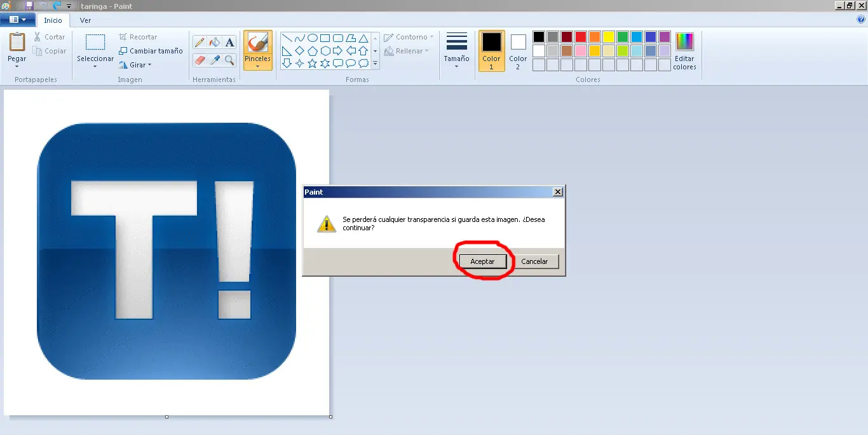Screen dimensions: 868x435
Task: Click the Copiar (copy) button
Action: coord(50,51)
